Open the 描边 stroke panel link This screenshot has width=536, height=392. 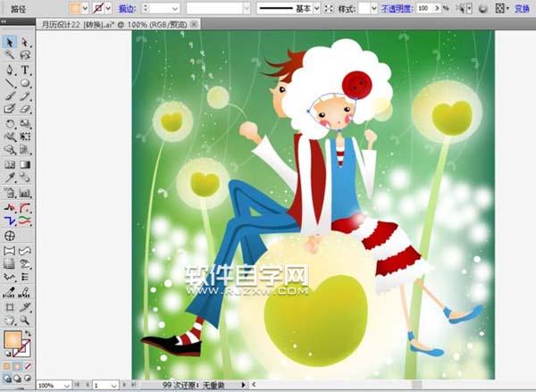[127, 9]
